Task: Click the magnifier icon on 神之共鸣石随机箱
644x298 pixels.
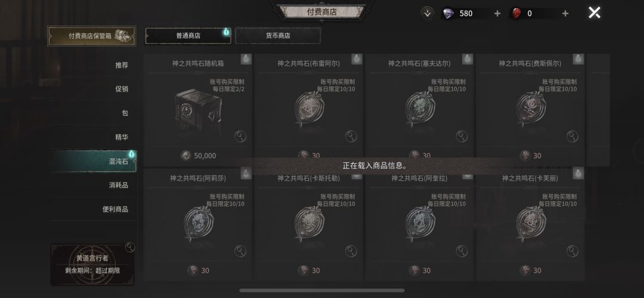Action: tap(240, 136)
